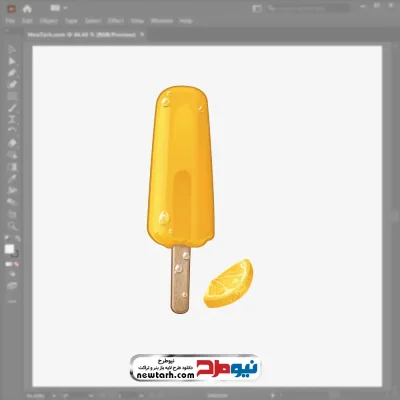Image resolution: width=400 pixels, height=400 pixels.
Task: Swap fill and stroke colors
Action: click(x=17, y=238)
